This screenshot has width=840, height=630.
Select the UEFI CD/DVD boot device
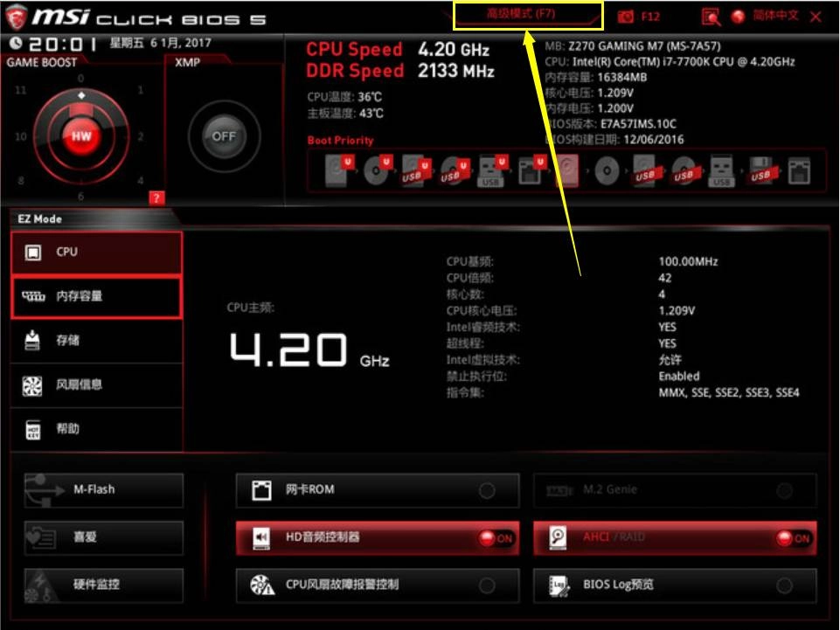click(x=377, y=170)
